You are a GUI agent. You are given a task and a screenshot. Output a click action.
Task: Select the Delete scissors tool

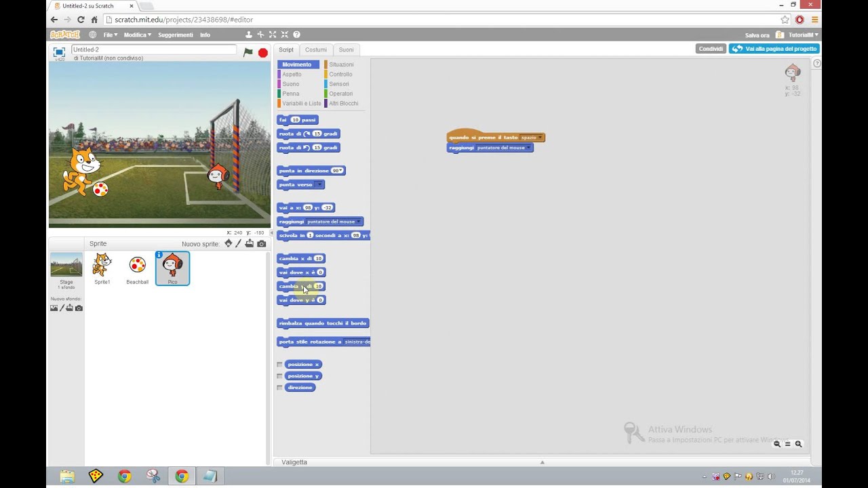pyautogui.click(x=260, y=35)
